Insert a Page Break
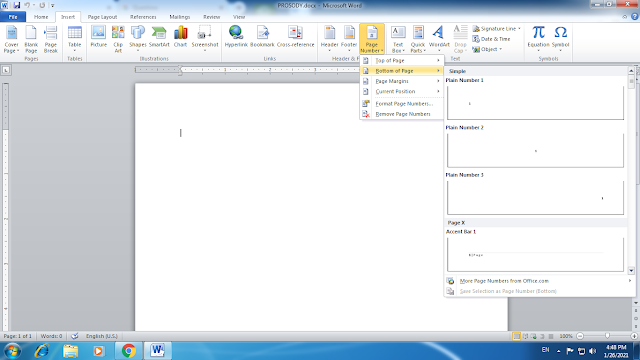 pyautogui.click(x=51, y=39)
